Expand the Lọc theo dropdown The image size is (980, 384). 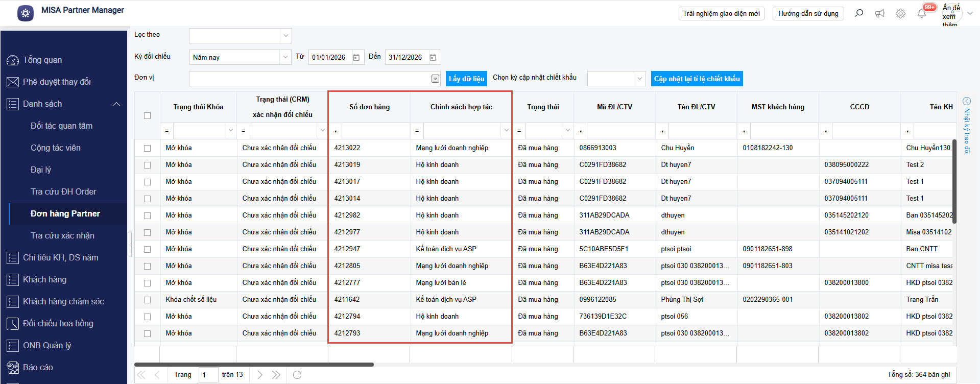285,36
